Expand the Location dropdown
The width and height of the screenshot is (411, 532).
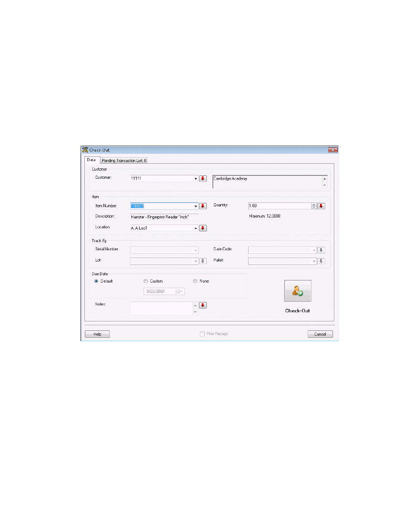[196, 228]
